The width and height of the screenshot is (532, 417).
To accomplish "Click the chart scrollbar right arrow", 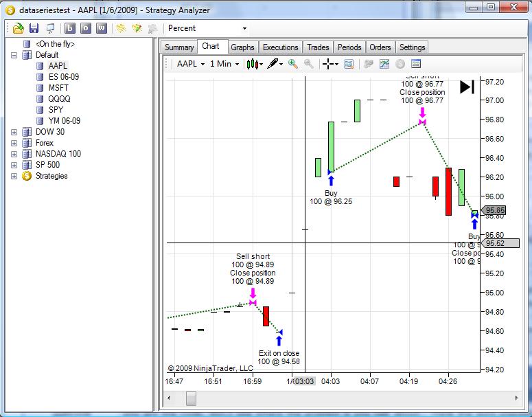I will (517, 398).
